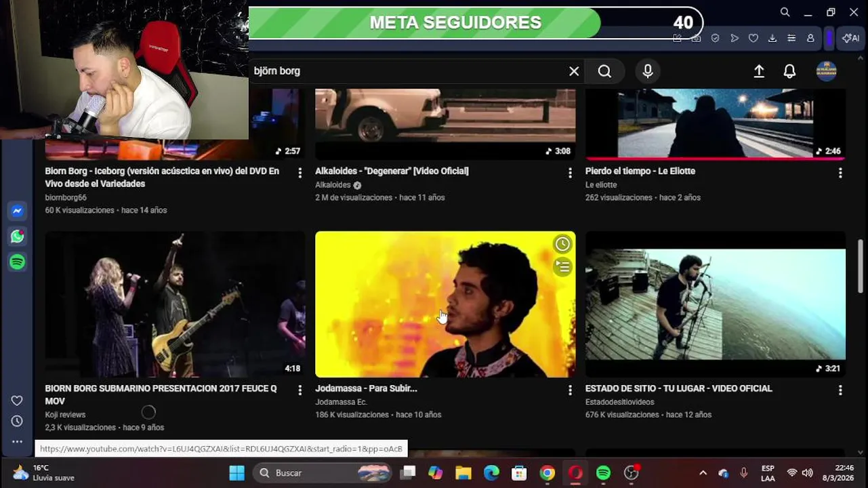This screenshot has width=868, height=488.
Task: Open the YouTube account avatar menu
Action: click(826, 71)
